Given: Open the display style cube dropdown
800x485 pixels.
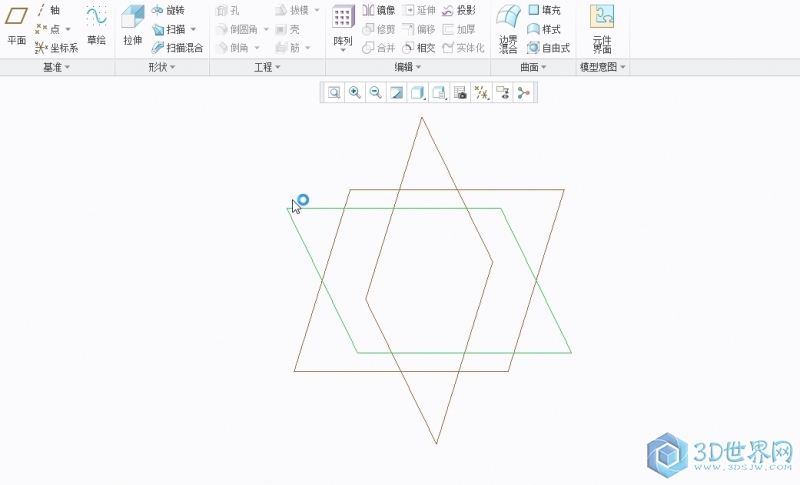Looking at the screenshot, I should (x=418, y=93).
